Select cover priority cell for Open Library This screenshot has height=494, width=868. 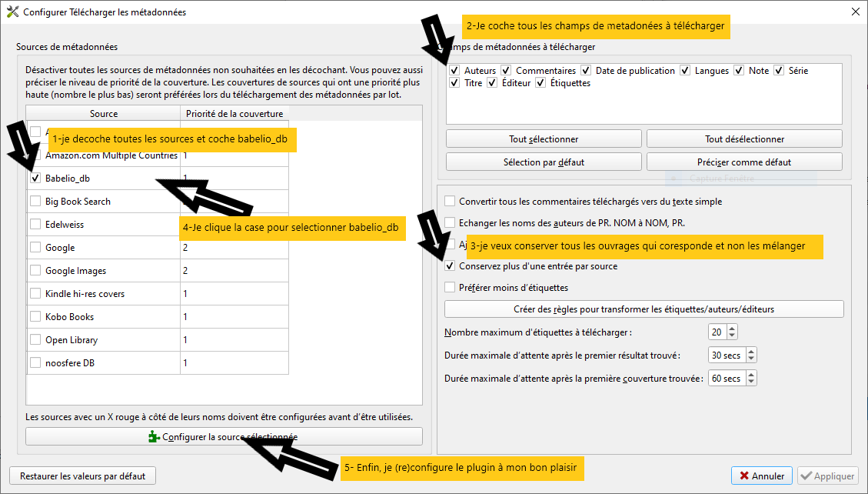pyautogui.click(x=234, y=340)
